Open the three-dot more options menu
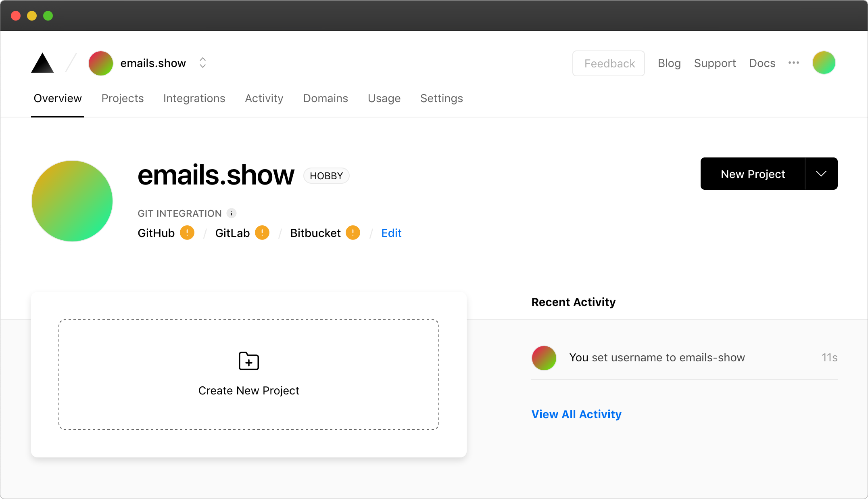This screenshot has height=499, width=868. [x=794, y=63]
